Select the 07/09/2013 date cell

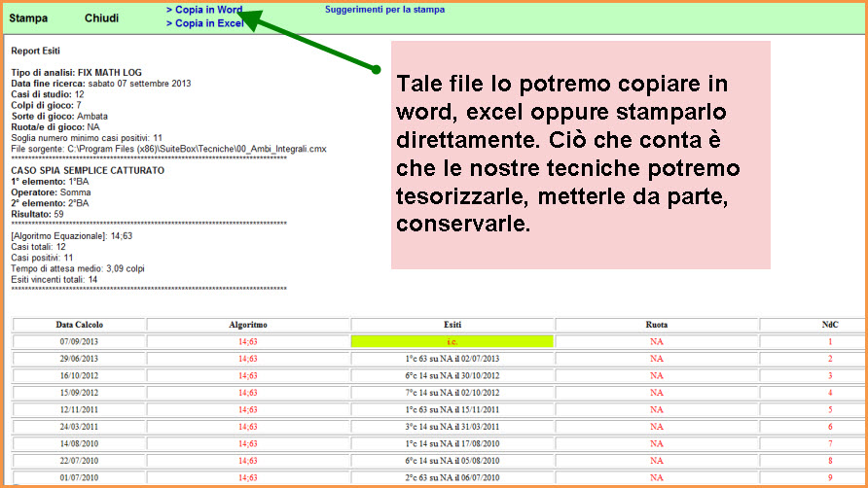pos(80,342)
